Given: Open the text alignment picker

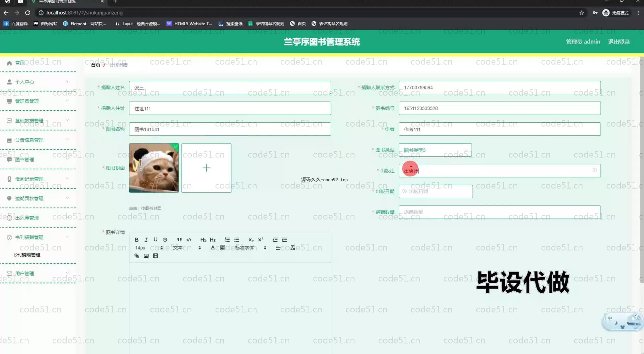Looking at the screenshot, I should click(x=278, y=248).
